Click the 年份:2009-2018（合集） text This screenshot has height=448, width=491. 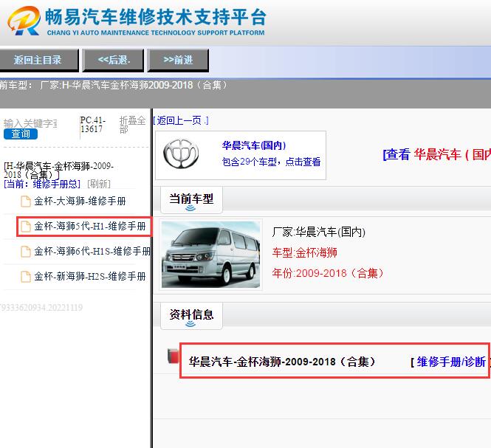click(328, 273)
